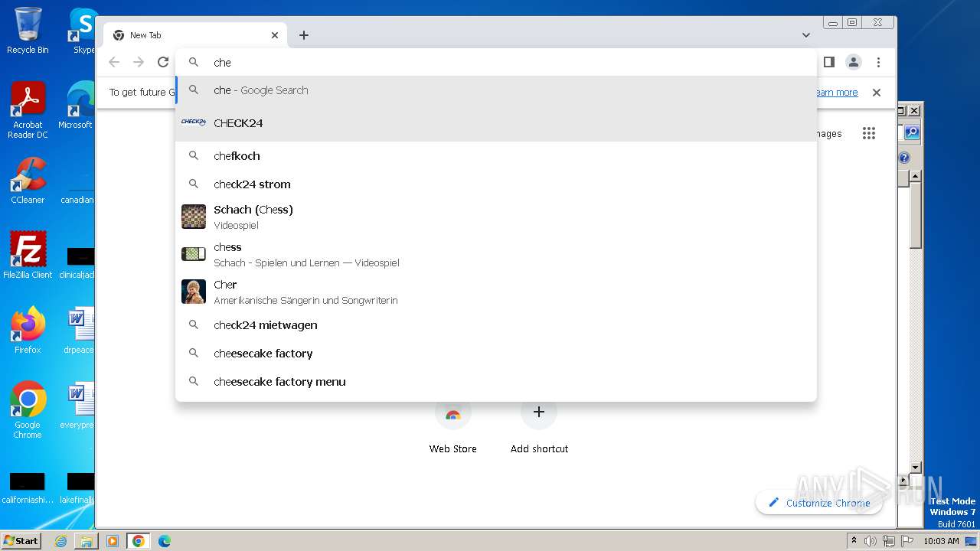Open Microsoft Edge from taskbar
The height and width of the screenshot is (551, 980).
coord(165,541)
